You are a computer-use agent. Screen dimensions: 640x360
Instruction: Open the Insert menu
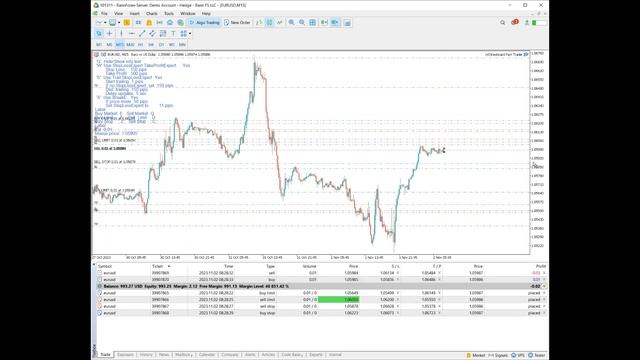click(135, 13)
